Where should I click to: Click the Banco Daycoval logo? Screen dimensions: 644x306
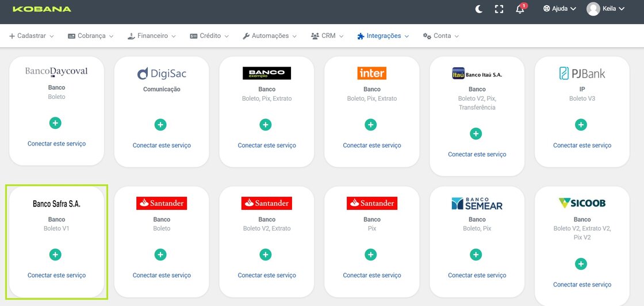(x=57, y=71)
